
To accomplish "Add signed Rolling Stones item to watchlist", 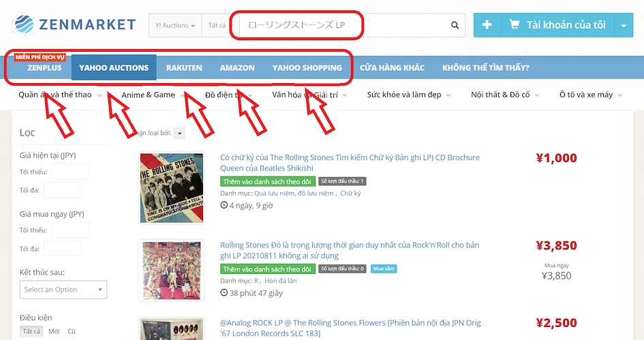I will 267,181.
